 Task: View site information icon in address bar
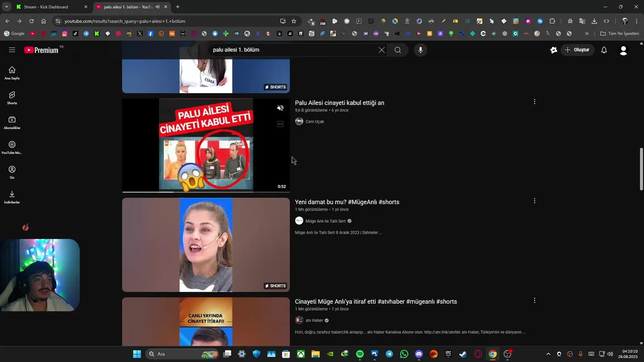(x=58, y=21)
